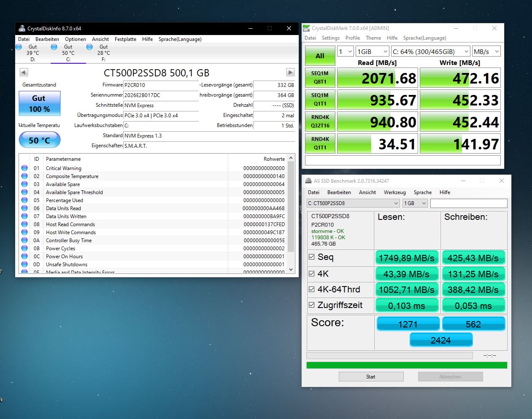This screenshot has height=419, width=532.
Task: Open Settings menu in CrystalDiskMark
Action: point(330,38)
